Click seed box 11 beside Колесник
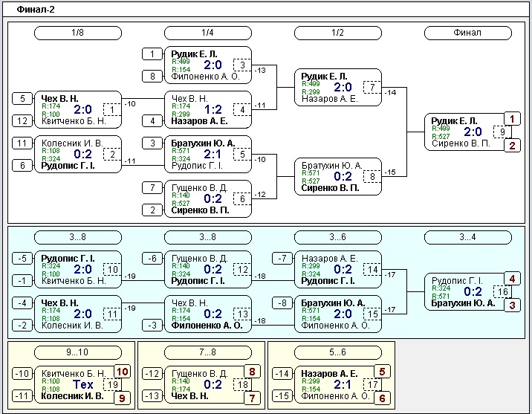Screen dimensions: 532x414 [22, 143]
